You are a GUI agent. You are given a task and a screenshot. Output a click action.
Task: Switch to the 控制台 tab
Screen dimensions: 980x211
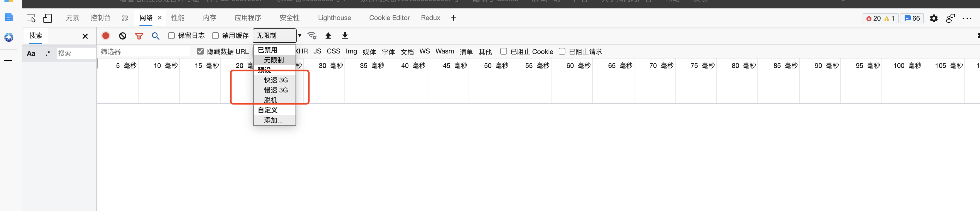(x=100, y=18)
